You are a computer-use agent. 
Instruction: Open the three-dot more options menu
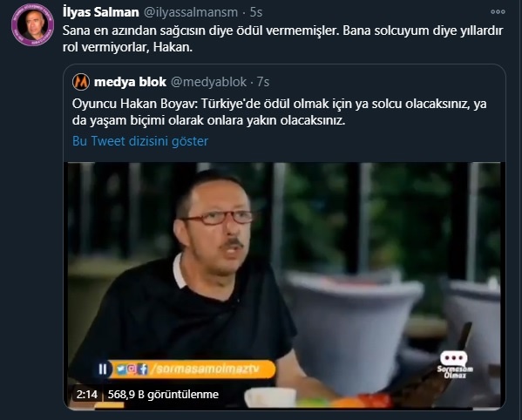coord(498,12)
